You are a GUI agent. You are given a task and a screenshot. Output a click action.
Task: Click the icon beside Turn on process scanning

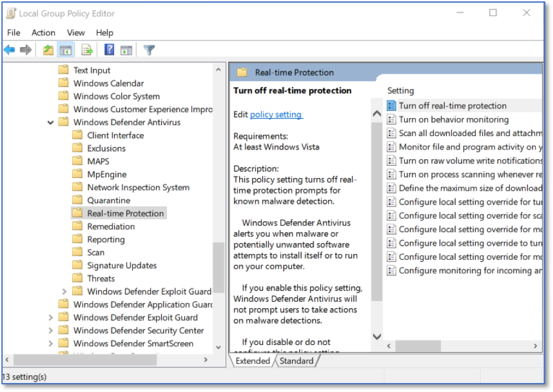(391, 174)
